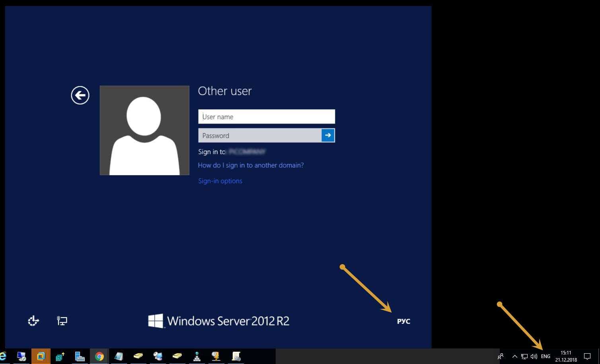Click the User name field
This screenshot has height=364, width=600.
pyautogui.click(x=266, y=117)
